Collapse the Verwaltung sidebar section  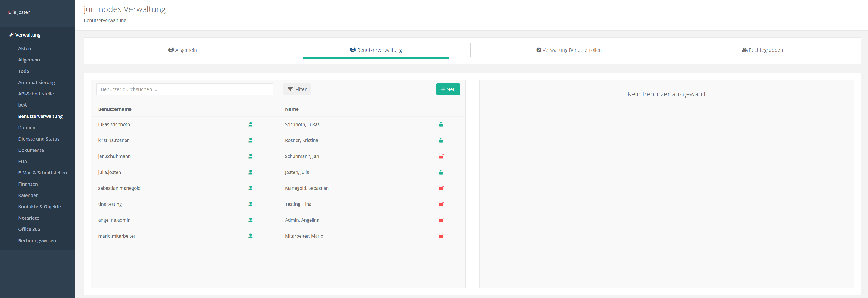tap(28, 35)
